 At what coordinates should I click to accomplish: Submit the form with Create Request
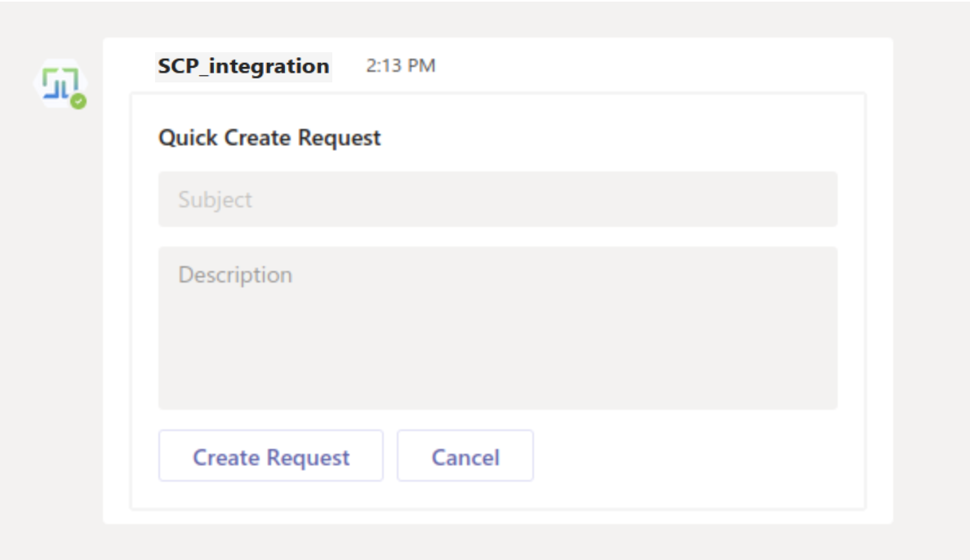pos(271,456)
